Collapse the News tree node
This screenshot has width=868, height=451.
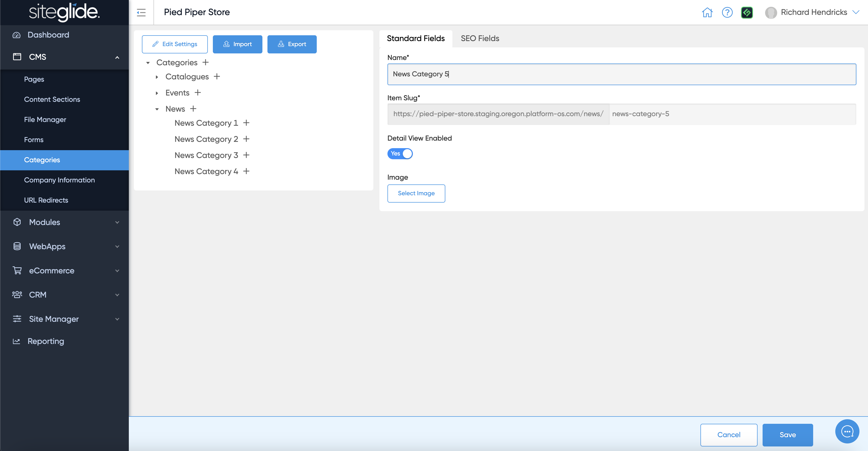click(x=157, y=109)
